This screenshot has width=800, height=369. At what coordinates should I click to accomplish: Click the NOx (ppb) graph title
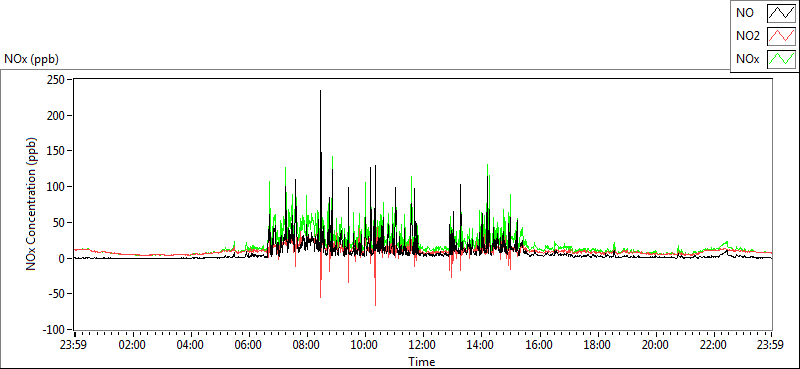pyautogui.click(x=32, y=59)
